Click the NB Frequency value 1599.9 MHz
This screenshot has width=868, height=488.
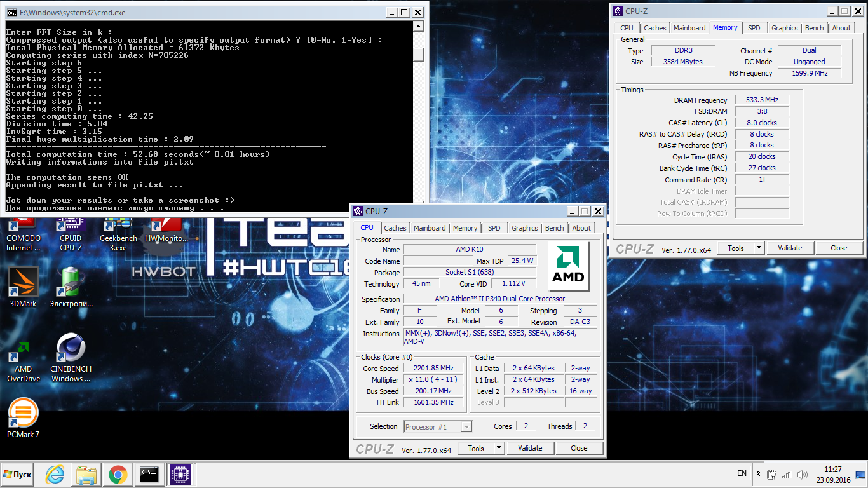click(810, 73)
